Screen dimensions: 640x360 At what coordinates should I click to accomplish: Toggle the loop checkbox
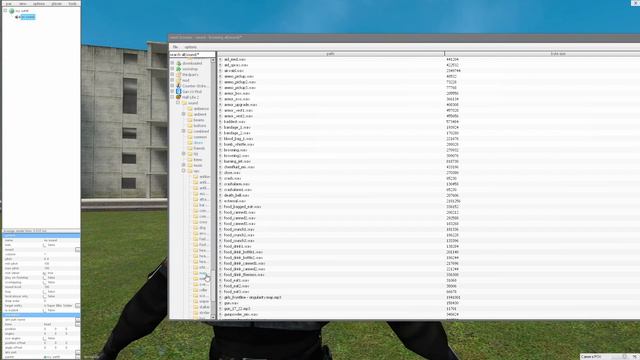click(44, 292)
